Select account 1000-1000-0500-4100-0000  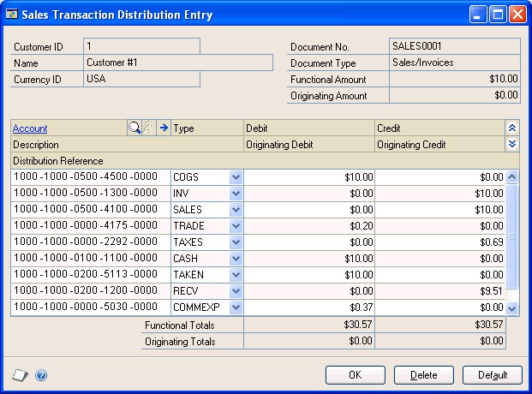point(91,209)
